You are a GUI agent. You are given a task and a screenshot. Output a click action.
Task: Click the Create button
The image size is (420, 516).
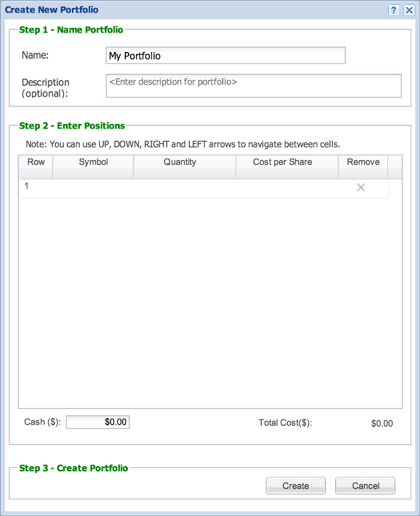295,486
